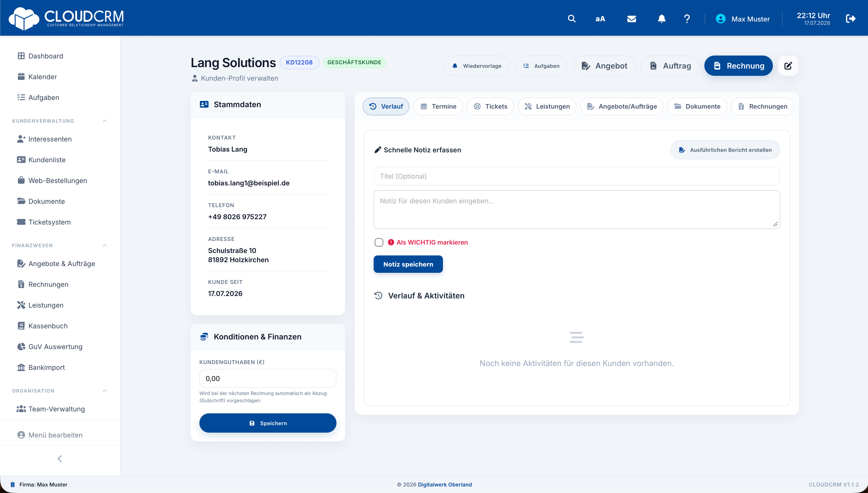Image resolution: width=868 pixels, height=493 pixels.
Task: Collapse the sidebar with left chevron
Action: [x=60, y=459]
